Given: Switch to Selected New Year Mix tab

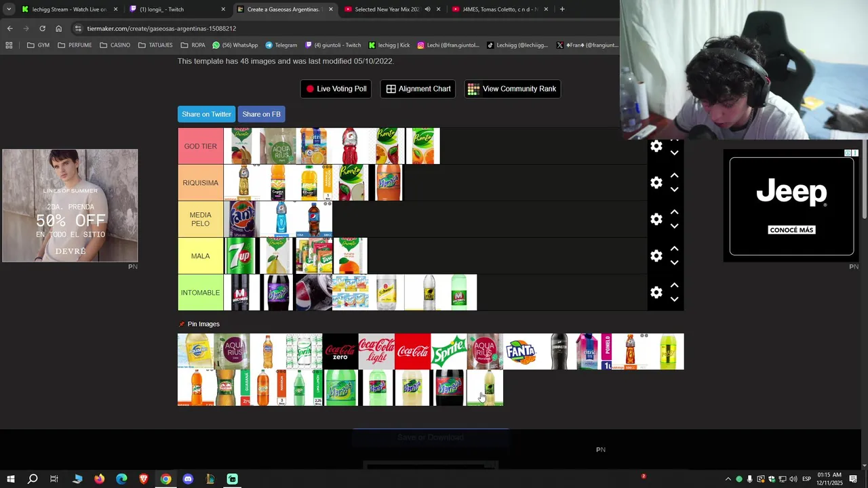Looking at the screenshot, I should click(x=387, y=9).
